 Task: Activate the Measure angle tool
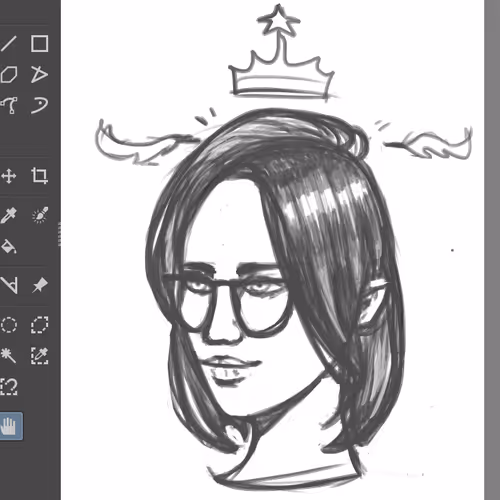(x=8, y=285)
